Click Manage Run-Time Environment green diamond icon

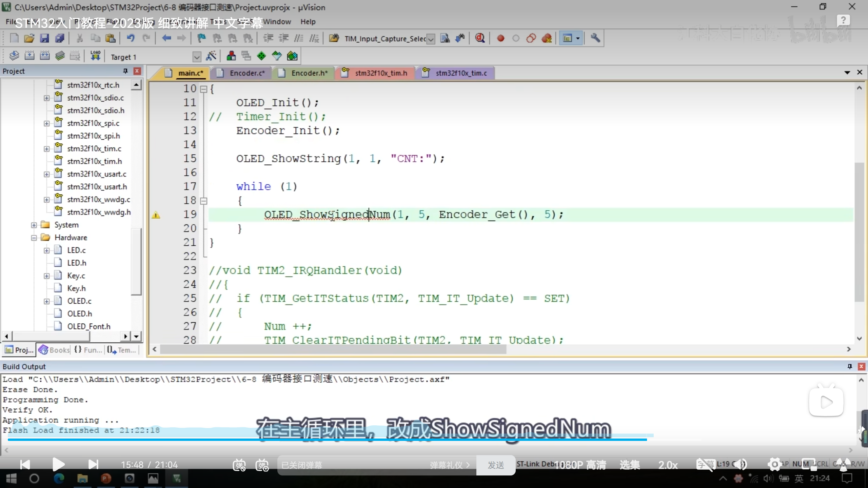261,56
